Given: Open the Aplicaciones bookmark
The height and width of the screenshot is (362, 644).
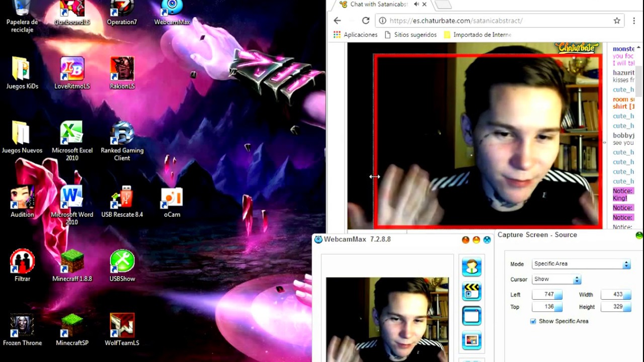Looking at the screenshot, I should [x=355, y=35].
